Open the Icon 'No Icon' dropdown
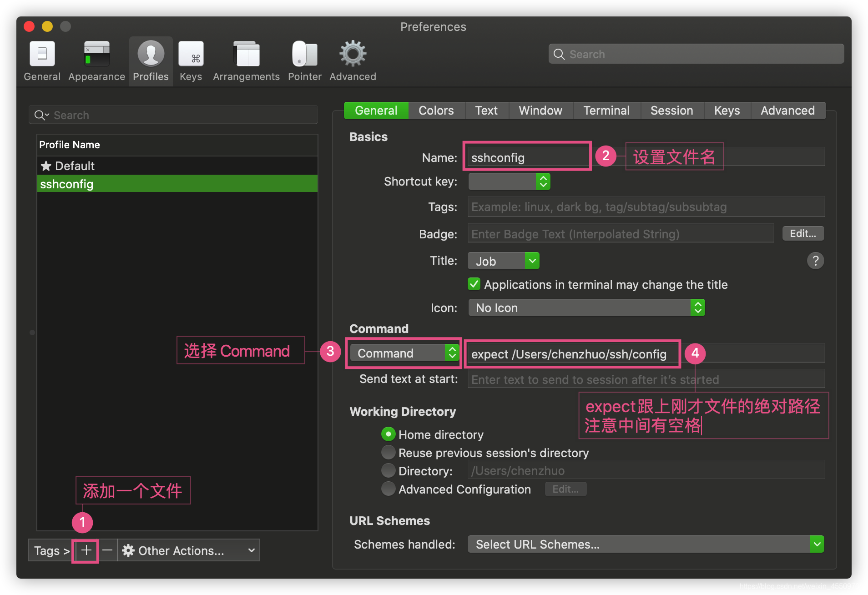Screen dimensions: 868x595 coord(586,308)
